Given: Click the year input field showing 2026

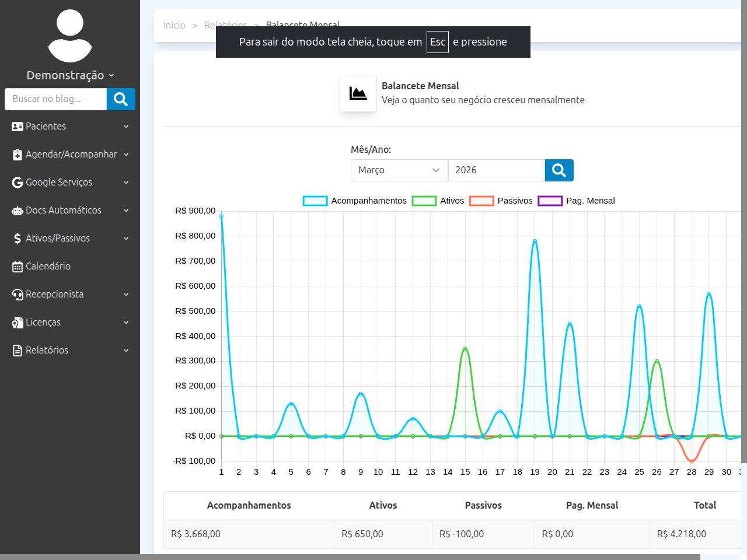Looking at the screenshot, I should tap(496, 170).
